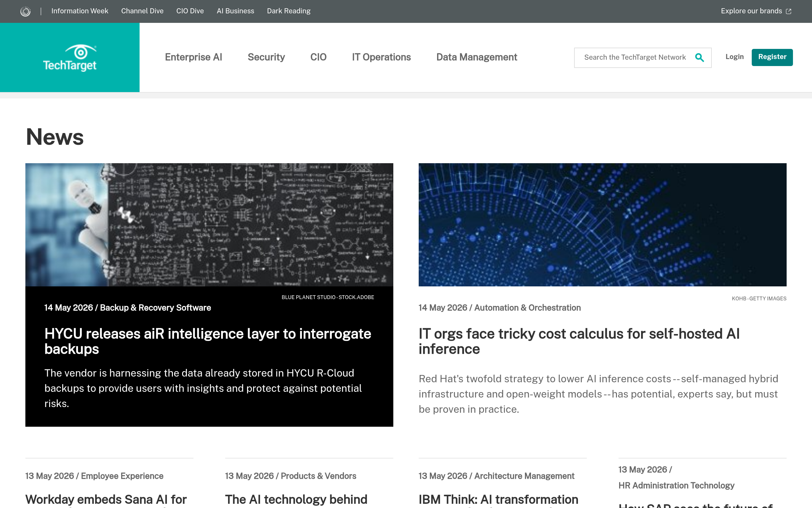Viewport: 812px width, 508px height.
Task: Open the Enterprise AI menu
Action: 193,57
